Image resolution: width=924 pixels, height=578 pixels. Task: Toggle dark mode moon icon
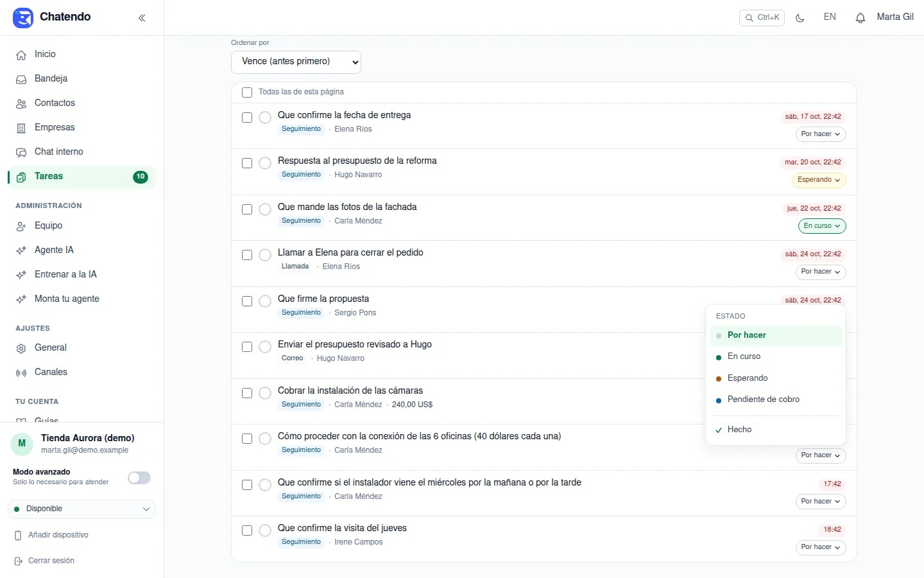tap(800, 18)
